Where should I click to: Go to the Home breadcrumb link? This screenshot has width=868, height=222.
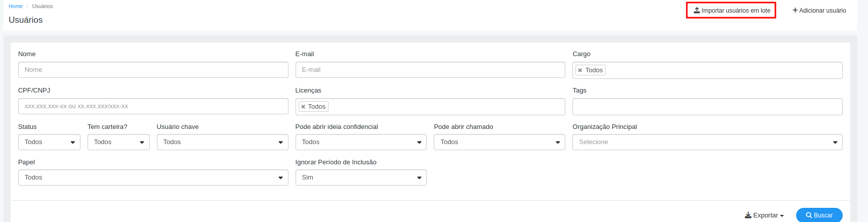(16, 6)
